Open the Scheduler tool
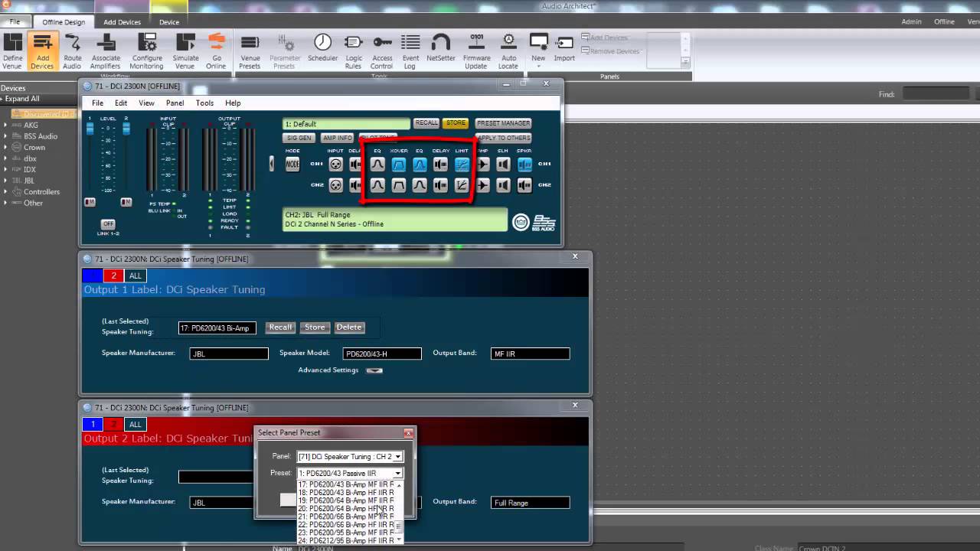 tap(322, 47)
